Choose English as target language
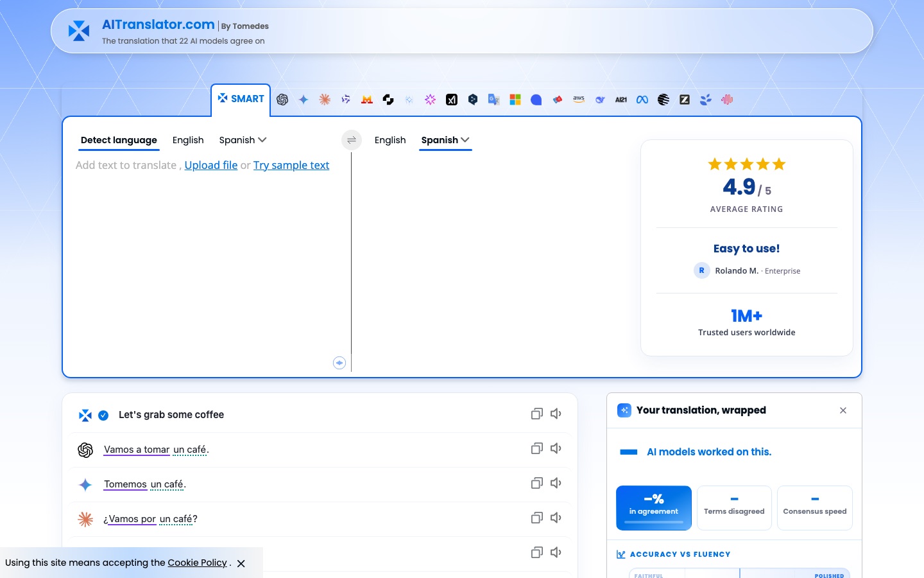This screenshot has height=578, width=924. [390, 140]
